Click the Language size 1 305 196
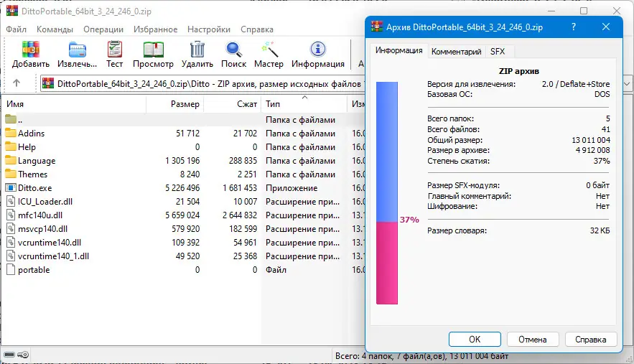The height and width of the screenshot is (364, 634). [182, 161]
